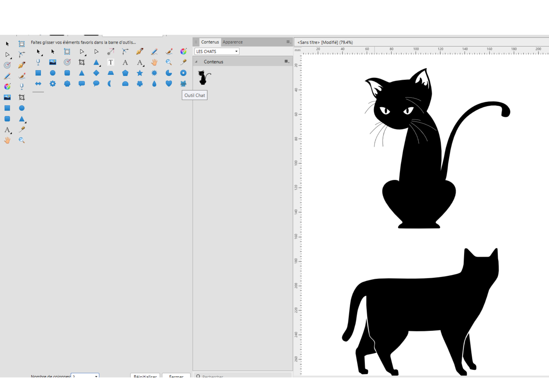Select the Polygon (pentagon) shape tool
This screenshot has height=392, width=549.
point(125,73)
